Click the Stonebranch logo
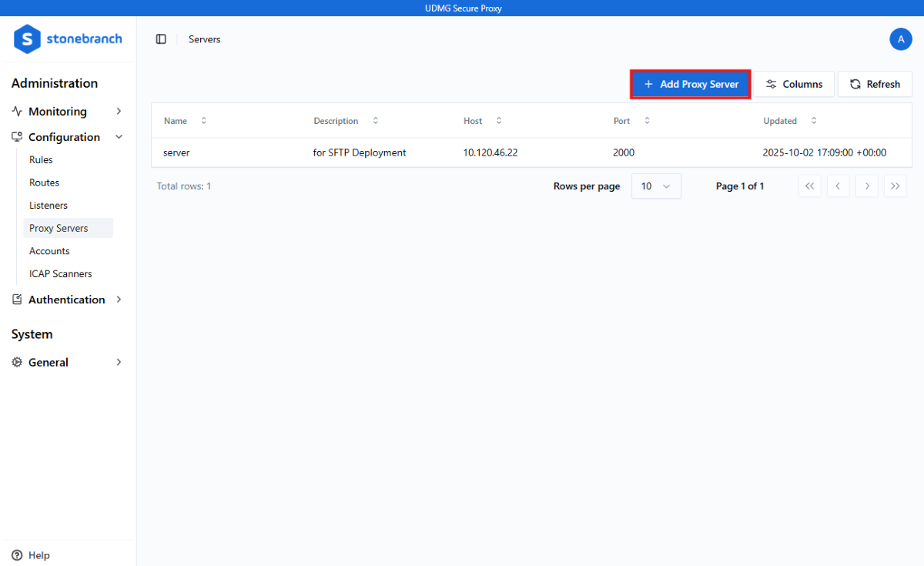Screen dimensions: 924x566 (68, 39)
